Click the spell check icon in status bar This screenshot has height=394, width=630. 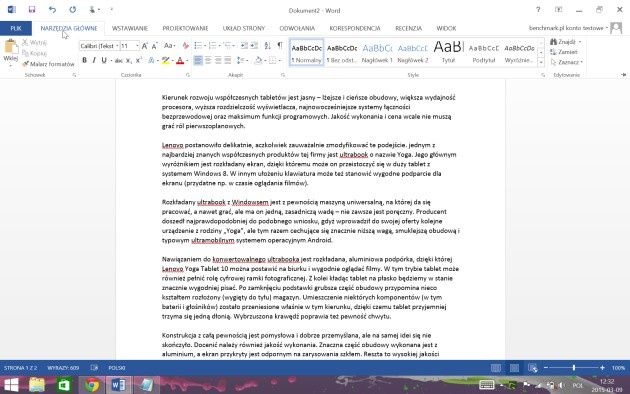tap(94, 367)
